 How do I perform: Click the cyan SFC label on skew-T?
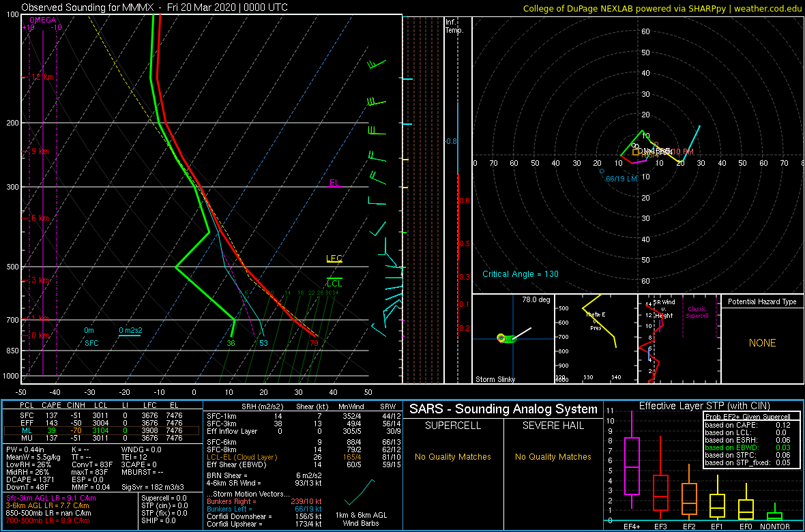click(91, 342)
